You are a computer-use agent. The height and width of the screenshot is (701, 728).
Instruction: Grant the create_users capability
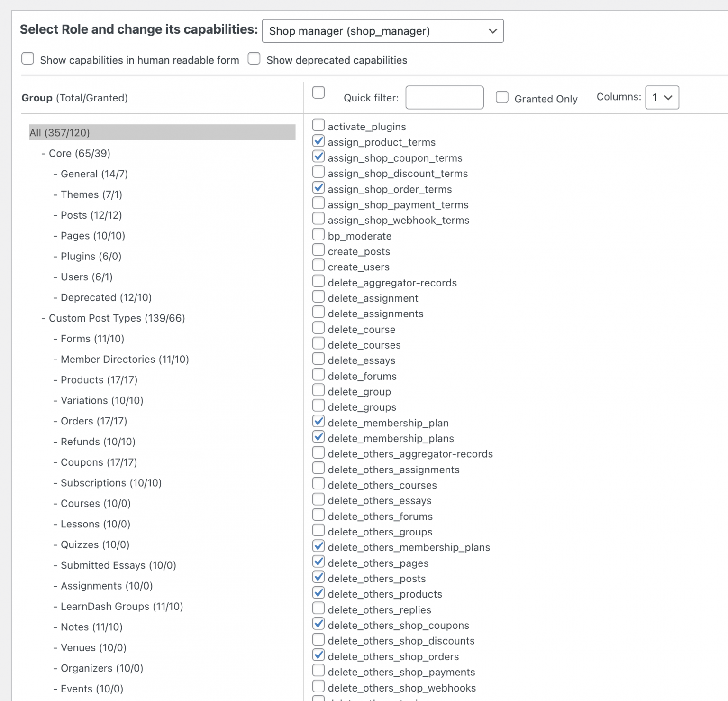[318, 265]
